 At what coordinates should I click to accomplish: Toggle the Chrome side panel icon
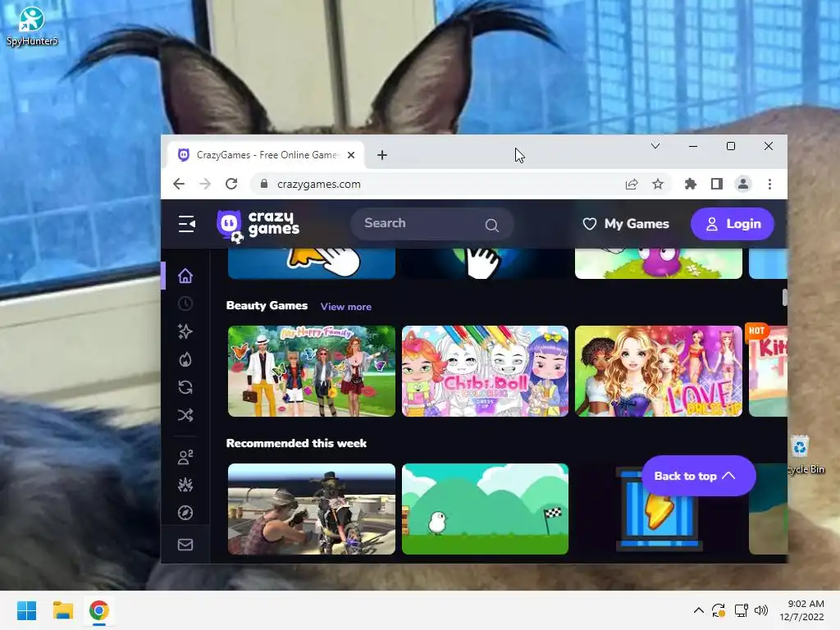[x=717, y=185]
